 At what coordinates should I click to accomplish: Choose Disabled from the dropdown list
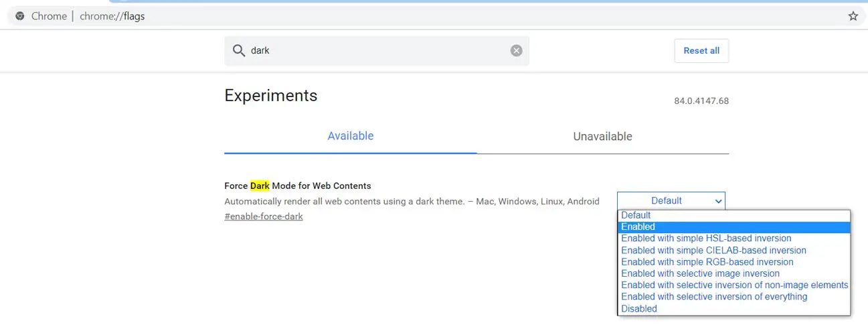click(x=733, y=309)
